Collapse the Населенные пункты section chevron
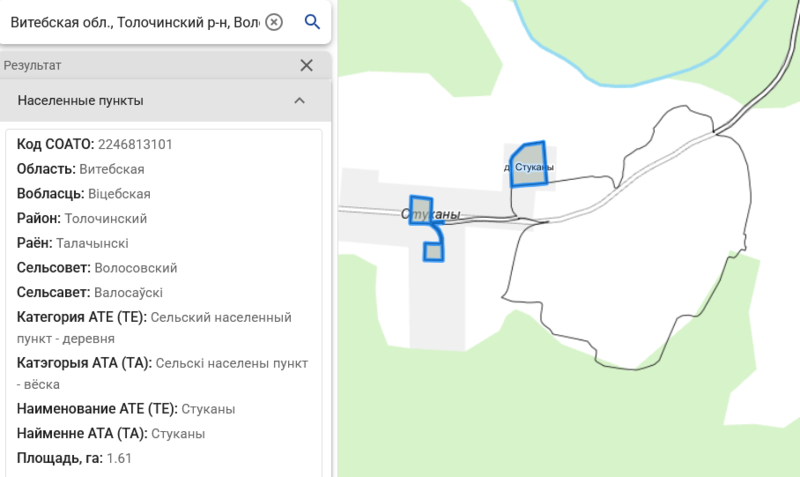The height and width of the screenshot is (477, 800). [299, 101]
